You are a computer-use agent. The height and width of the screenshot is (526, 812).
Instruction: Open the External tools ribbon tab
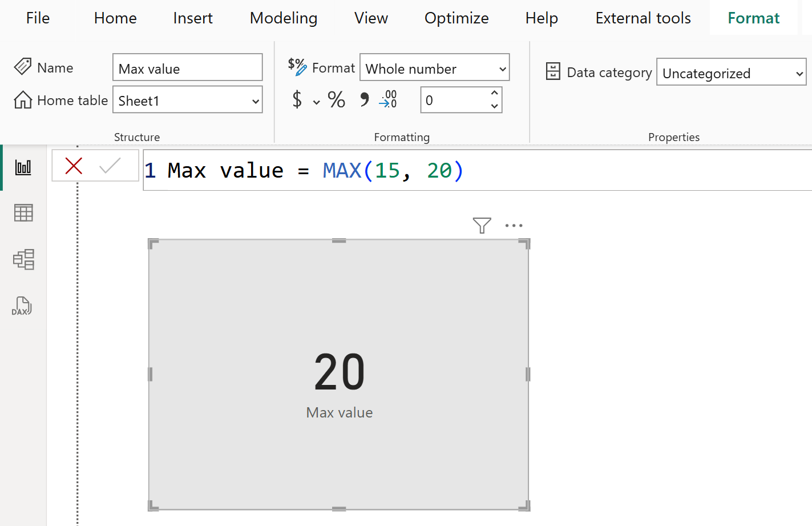[x=643, y=18]
